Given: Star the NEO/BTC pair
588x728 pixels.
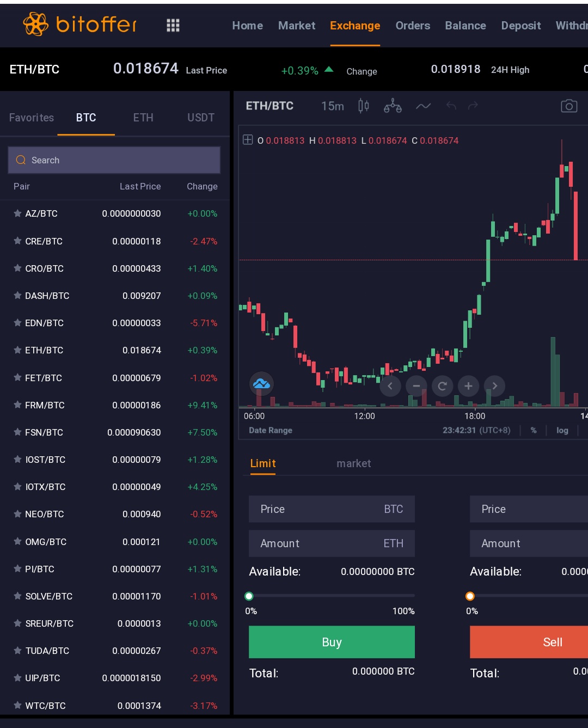Looking at the screenshot, I should [x=17, y=513].
